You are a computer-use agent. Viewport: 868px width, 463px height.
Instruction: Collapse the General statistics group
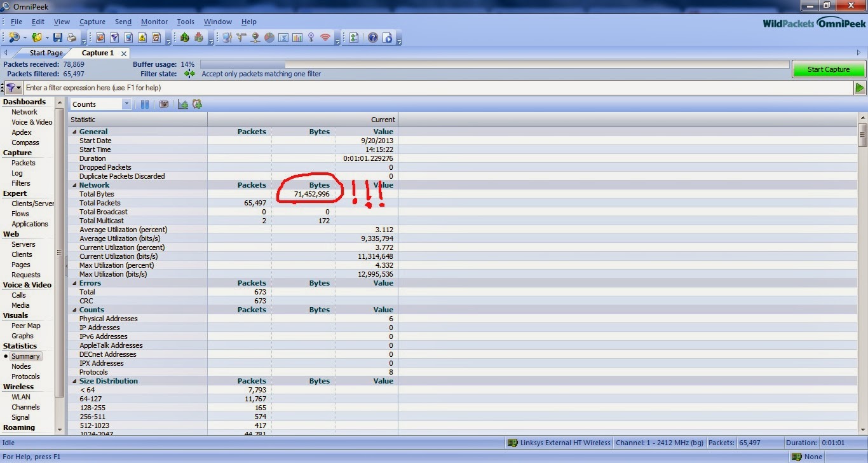(x=74, y=132)
